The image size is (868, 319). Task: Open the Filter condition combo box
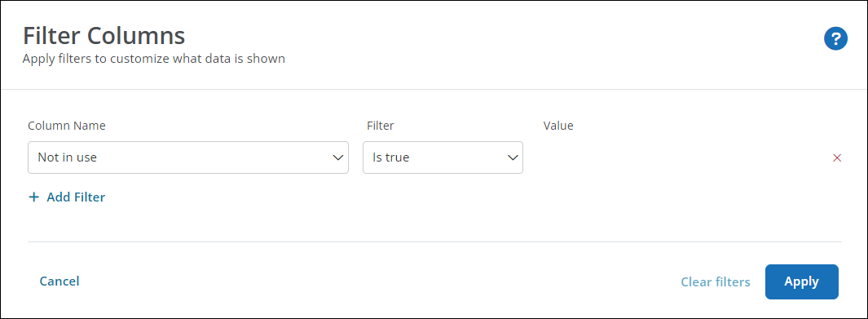coord(443,157)
